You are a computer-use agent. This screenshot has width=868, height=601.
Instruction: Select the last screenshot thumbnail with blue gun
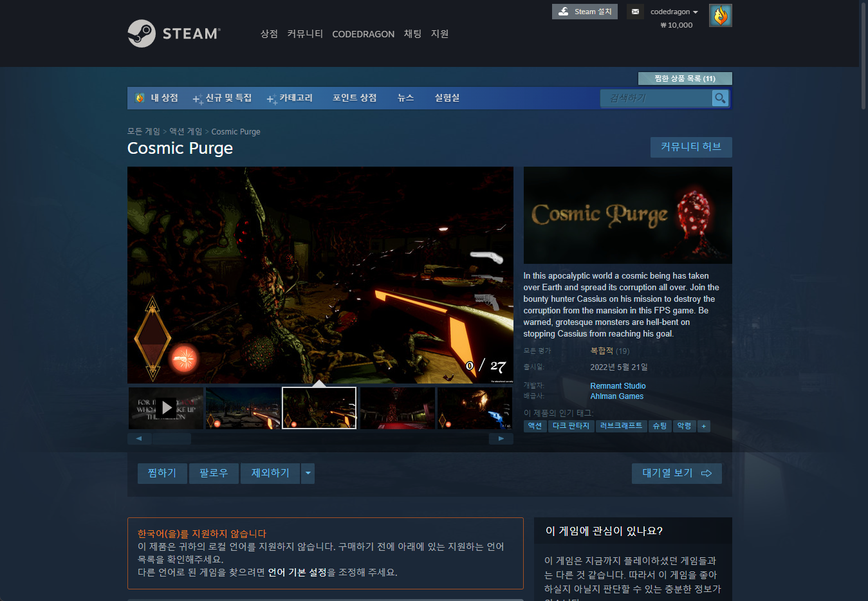pos(474,408)
